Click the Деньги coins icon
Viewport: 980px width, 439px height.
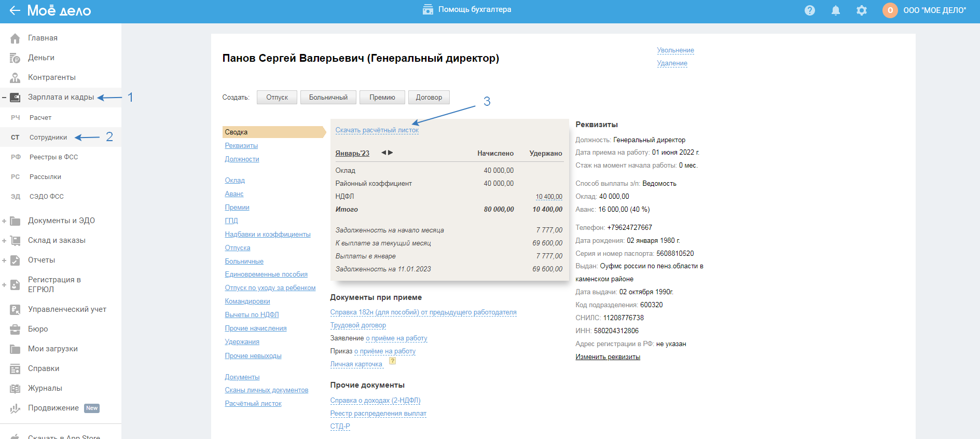coord(15,58)
